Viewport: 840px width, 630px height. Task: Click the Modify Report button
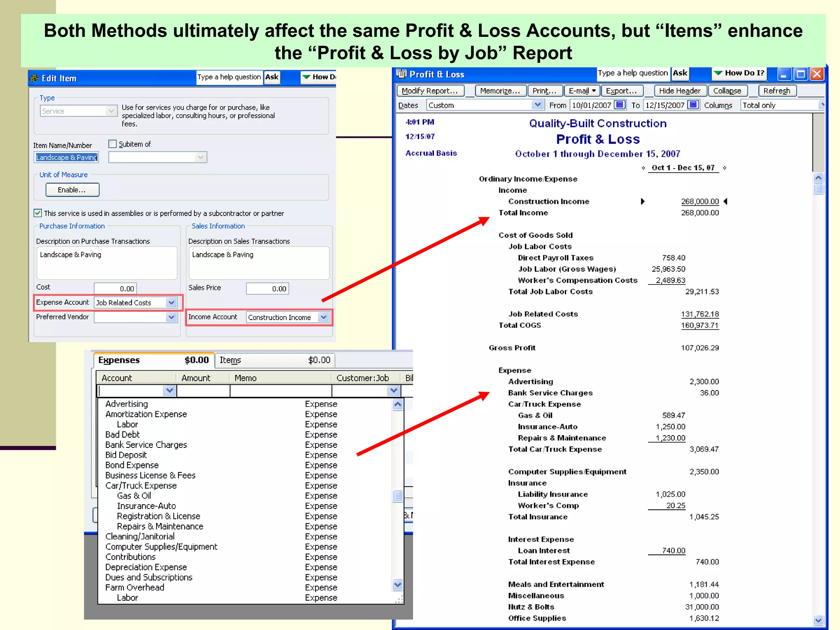pos(430,91)
